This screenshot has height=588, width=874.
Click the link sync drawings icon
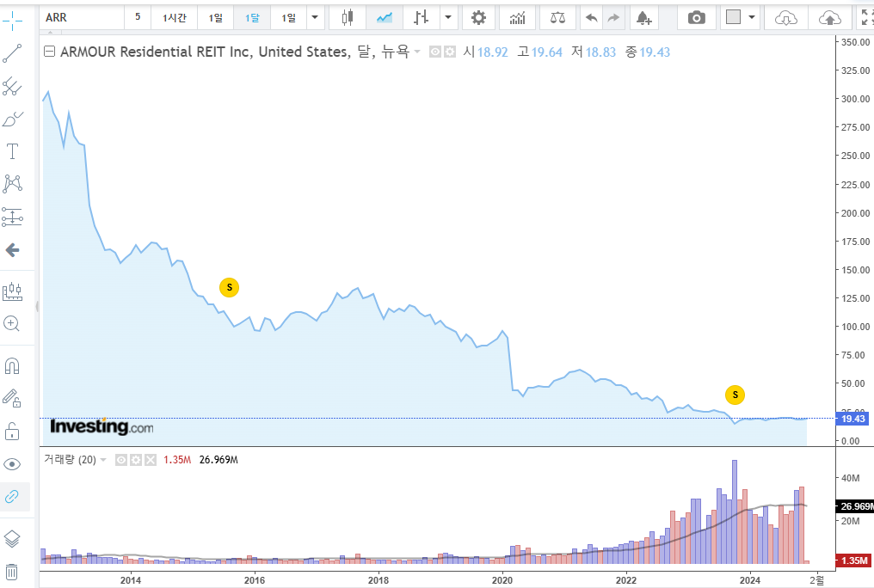(x=12, y=496)
